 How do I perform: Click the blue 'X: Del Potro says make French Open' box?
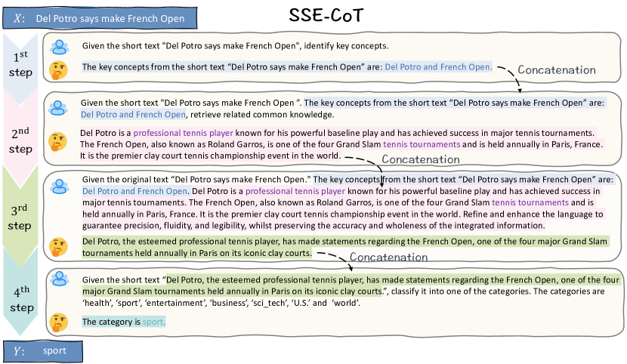point(100,18)
